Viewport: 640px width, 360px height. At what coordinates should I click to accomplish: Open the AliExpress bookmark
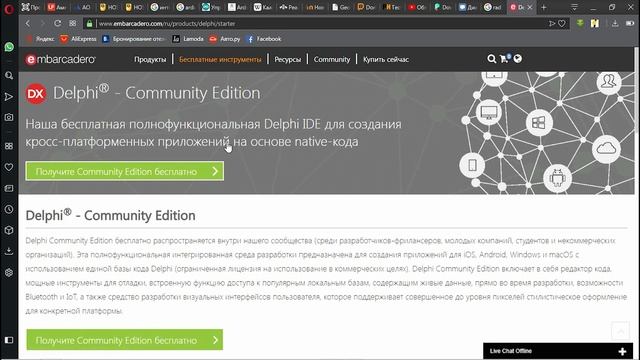[78, 39]
